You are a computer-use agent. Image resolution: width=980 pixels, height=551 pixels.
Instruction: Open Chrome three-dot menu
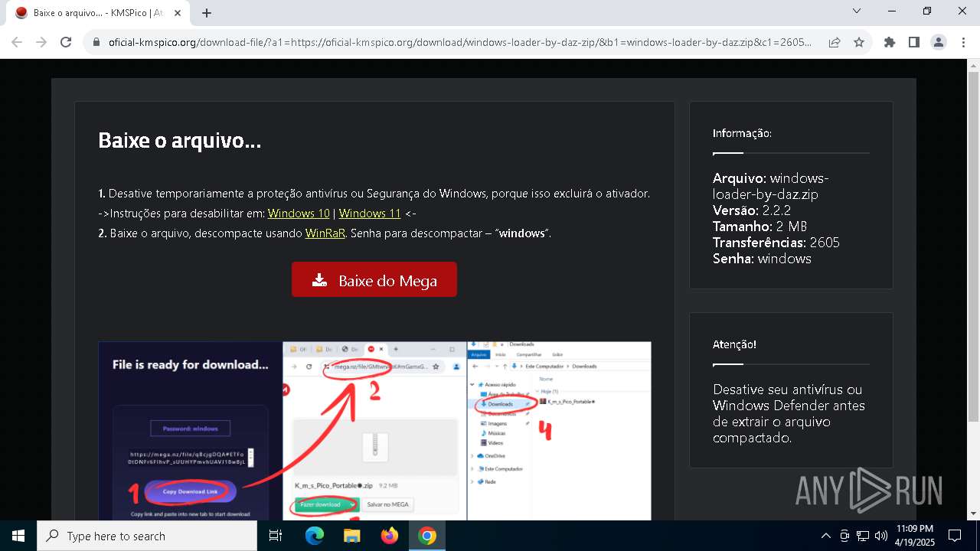click(963, 43)
